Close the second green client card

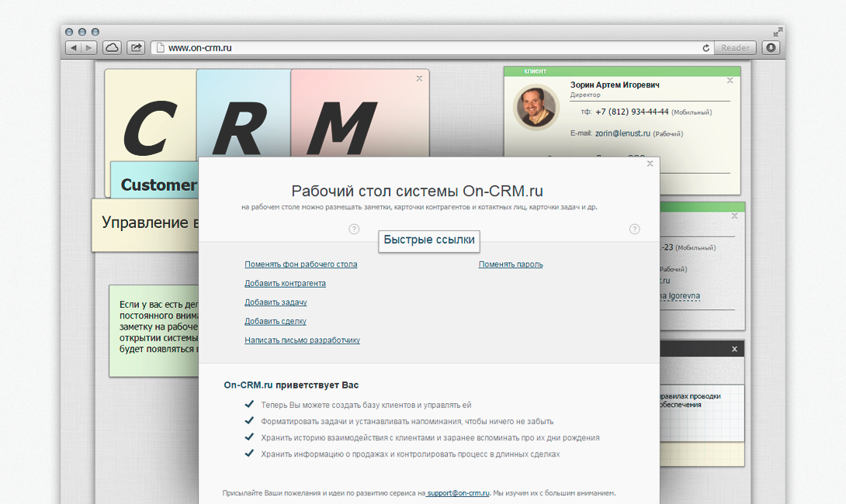point(734,216)
